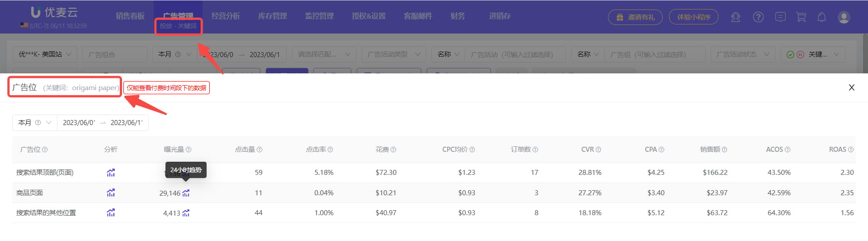
Task: Click 广告组 filter input
Action: tap(655, 54)
